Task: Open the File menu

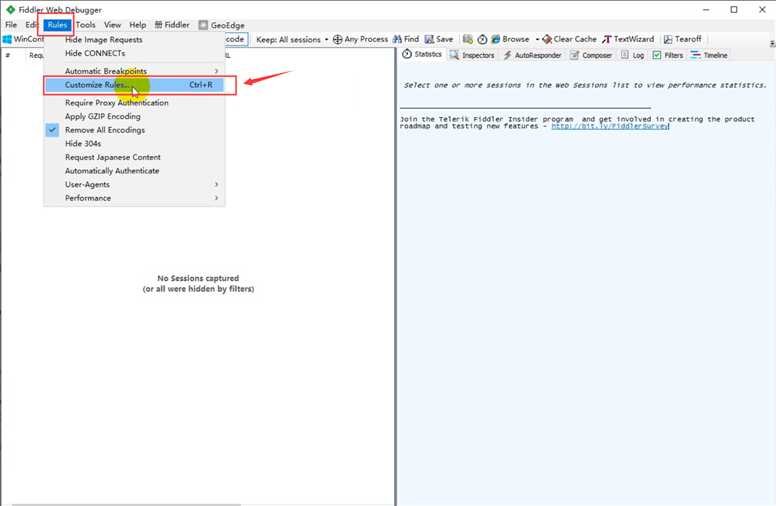Action: (11, 25)
